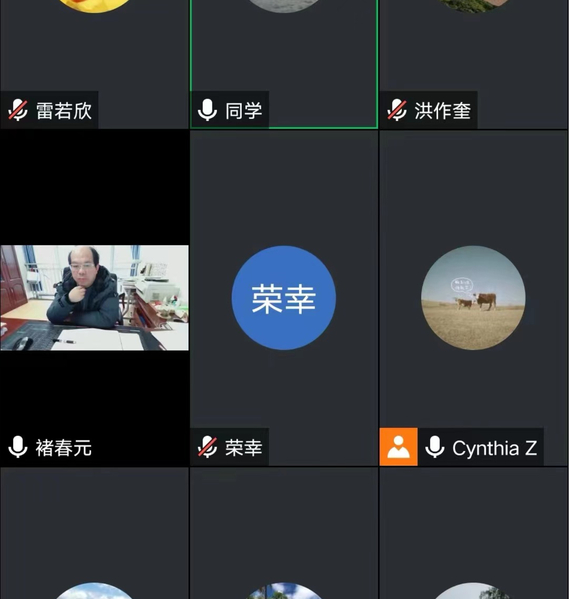569x599 pixels.
Task: Click the yellow avatar above 雷若欣
Action: [94, 6]
